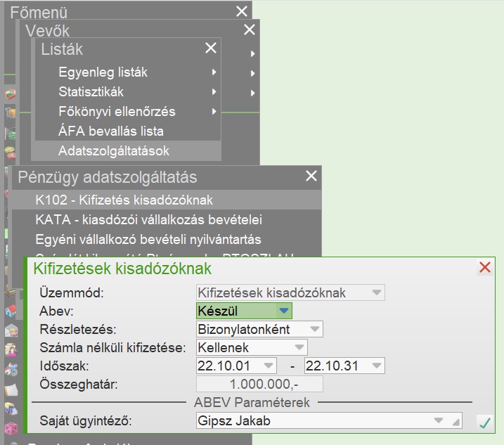Close the Pénzügy adatszolgáltatás menu
The width and height of the screenshot is (504, 445).
pos(311,176)
